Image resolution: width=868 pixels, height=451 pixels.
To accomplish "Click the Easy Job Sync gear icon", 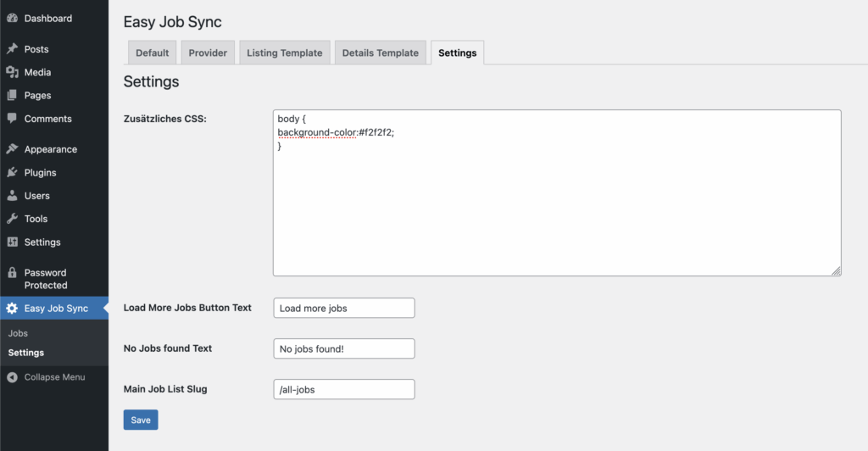I will coord(12,309).
